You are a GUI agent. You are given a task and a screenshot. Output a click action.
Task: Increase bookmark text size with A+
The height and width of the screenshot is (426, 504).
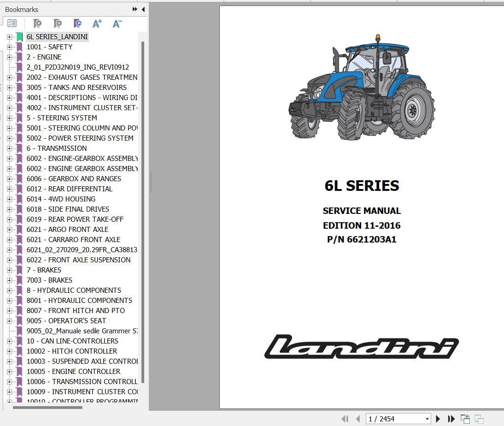tap(97, 23)
